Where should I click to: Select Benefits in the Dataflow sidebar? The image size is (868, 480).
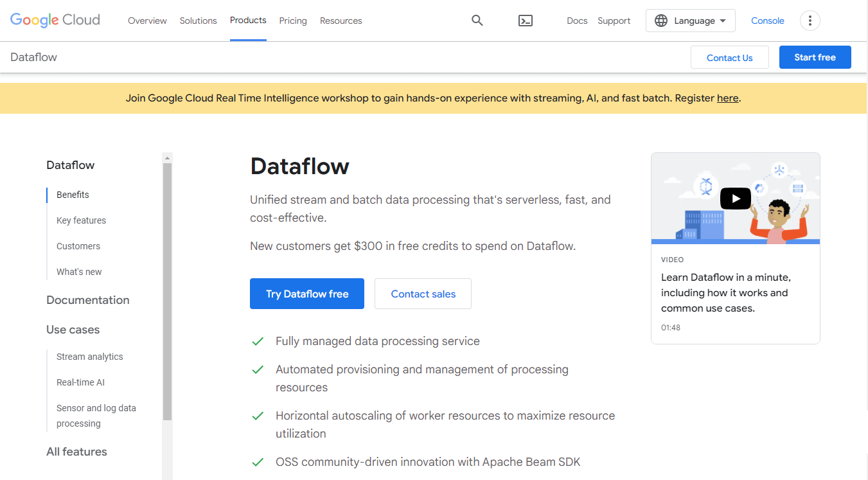coord(72,195)
